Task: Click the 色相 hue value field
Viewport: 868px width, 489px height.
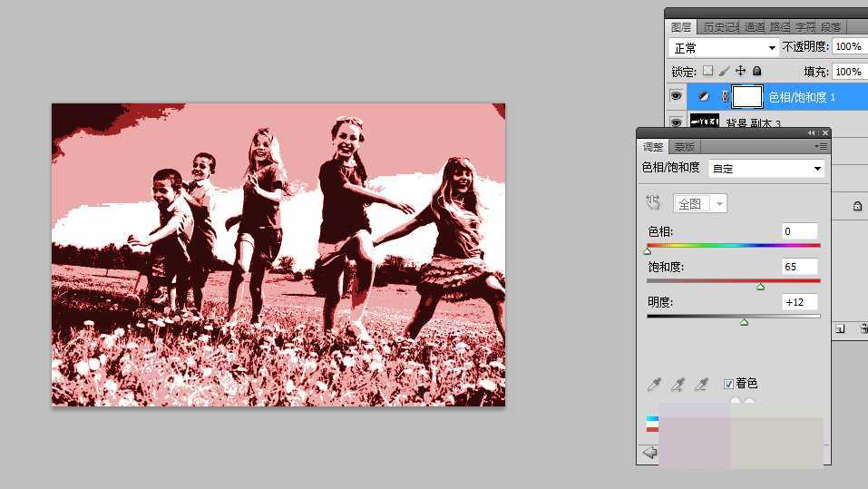Action: (x=800, y=231)
